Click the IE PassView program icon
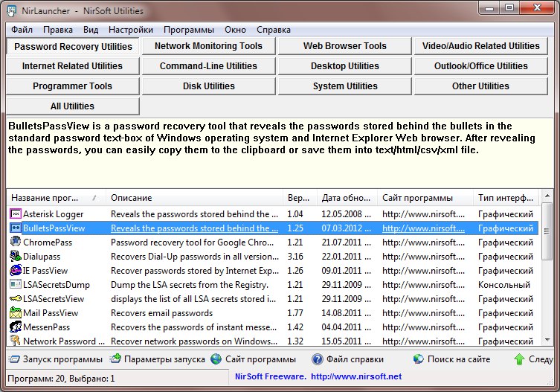 16,270
